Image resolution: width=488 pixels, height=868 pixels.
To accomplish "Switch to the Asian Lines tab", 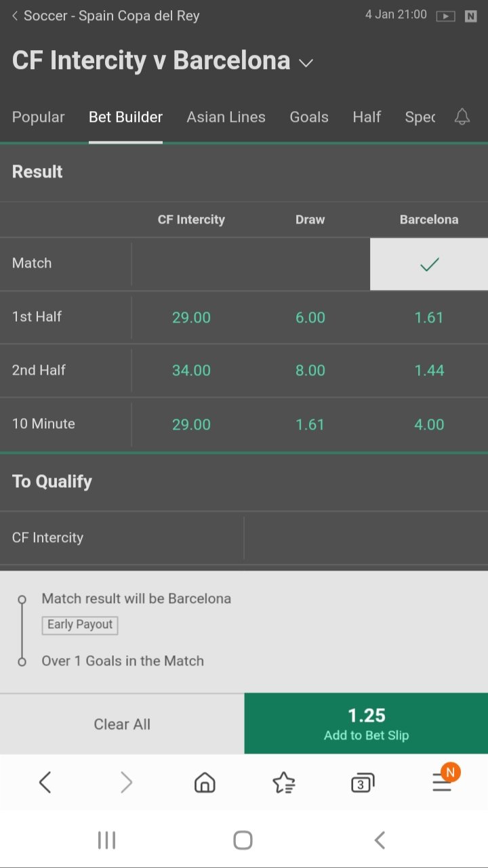I will click(226, 117).
